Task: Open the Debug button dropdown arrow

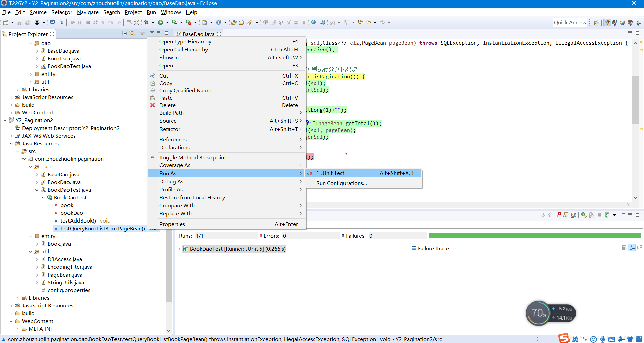Action: pyautogui.click(x=153, y=22)
